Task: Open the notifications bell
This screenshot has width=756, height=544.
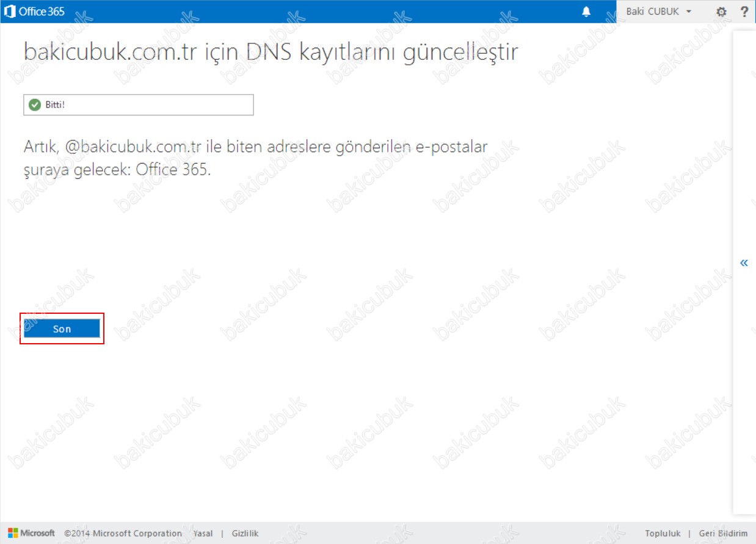Action: tap(586, 12)
